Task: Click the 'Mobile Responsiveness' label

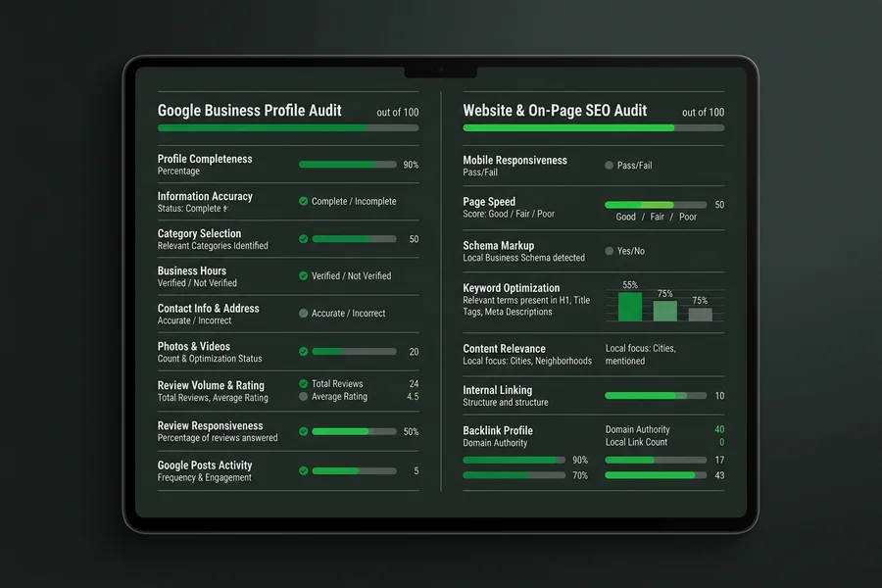Action: pyautogui.click(x=514, y=160)
